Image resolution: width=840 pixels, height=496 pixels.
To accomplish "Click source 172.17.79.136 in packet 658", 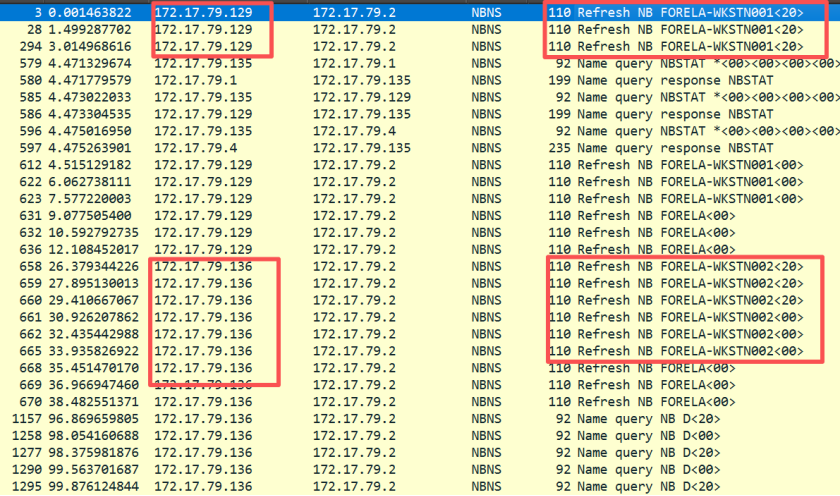I will pyautogui.click(x=203, y=267).
